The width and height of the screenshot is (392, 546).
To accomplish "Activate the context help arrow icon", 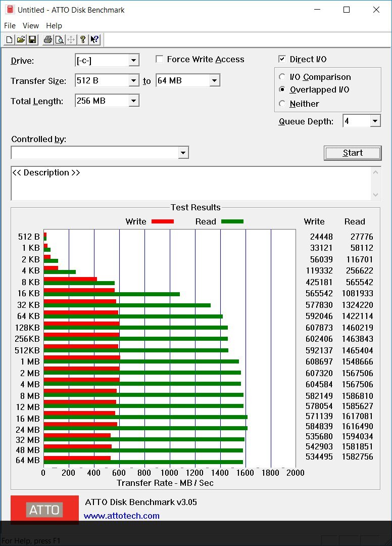I will point(94,40).
